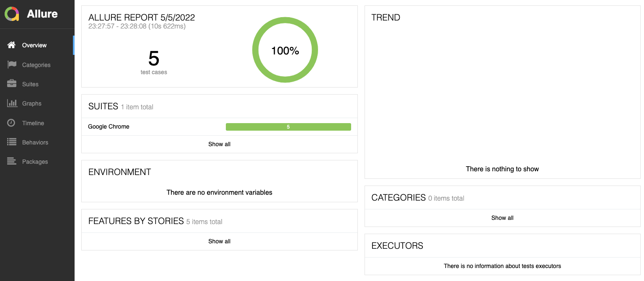Select the Google Chrome suite row
The height and width of the screenshot is (281, 644).
pyautogui.click(x=109, y=126)
